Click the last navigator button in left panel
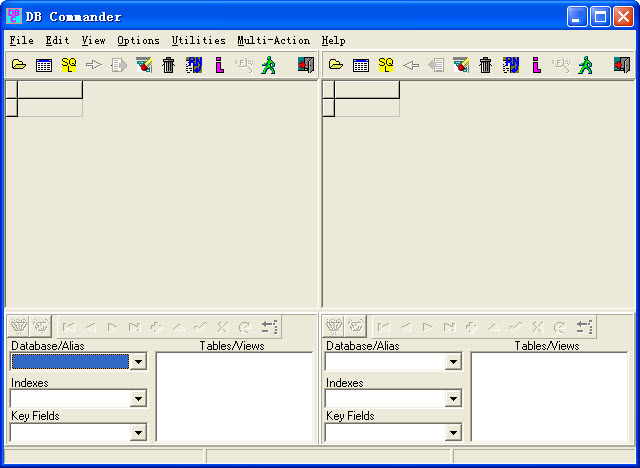 [134, 326]
